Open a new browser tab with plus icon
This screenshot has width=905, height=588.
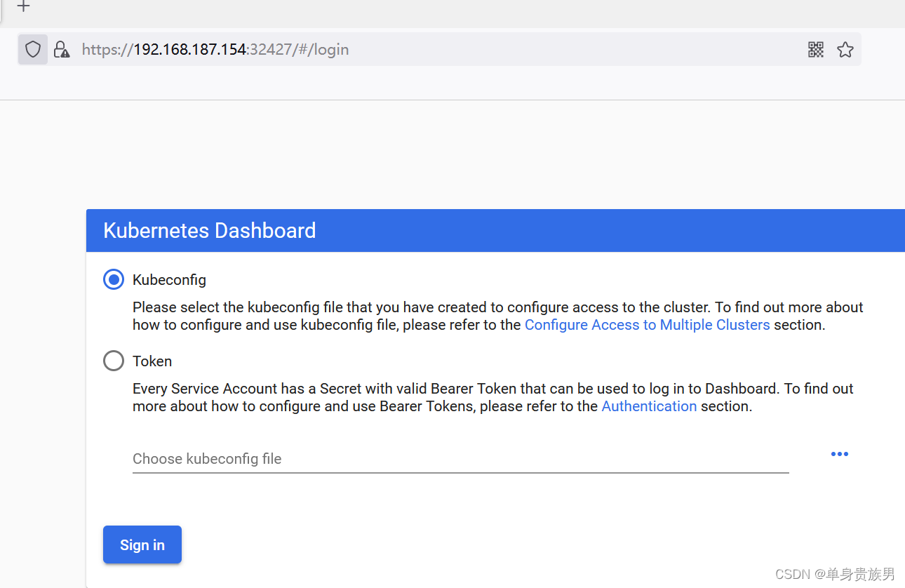[x=24, y=7]
